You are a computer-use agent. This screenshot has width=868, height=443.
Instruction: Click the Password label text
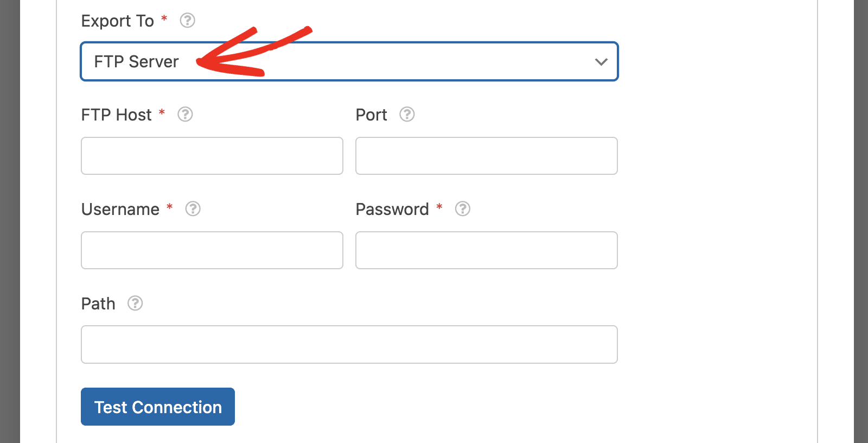point(392,210)
